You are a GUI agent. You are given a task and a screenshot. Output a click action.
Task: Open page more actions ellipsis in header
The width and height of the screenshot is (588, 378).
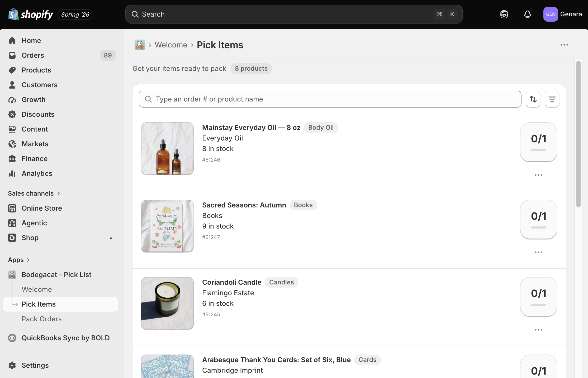564,45
